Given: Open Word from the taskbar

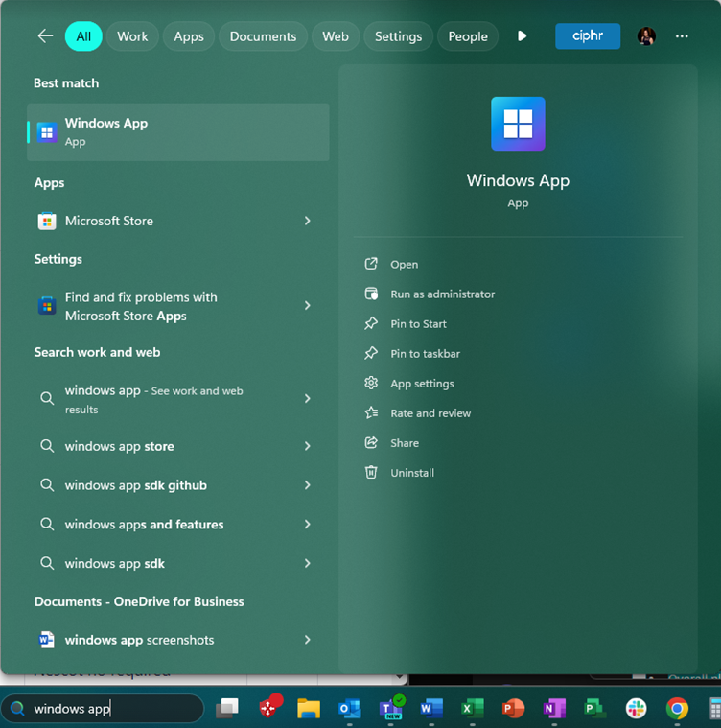Looking at the screenshot, I should [431, 709].
